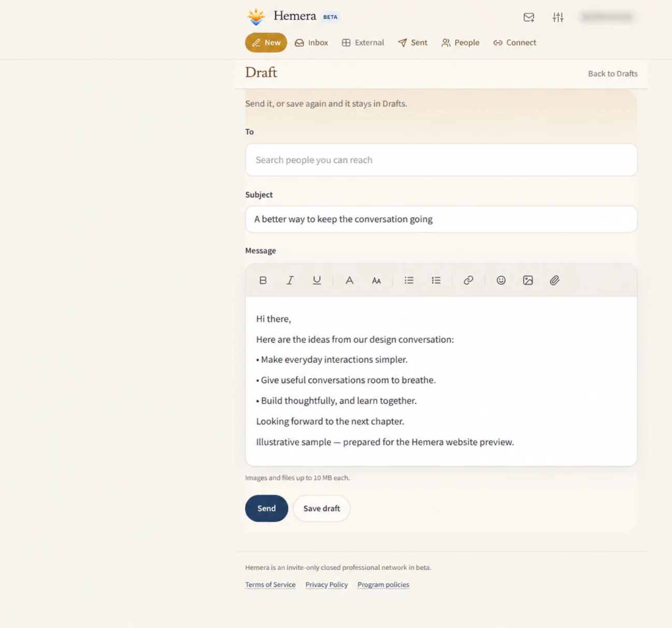
Task: Switch to the Sent tab
Action: 413,42
